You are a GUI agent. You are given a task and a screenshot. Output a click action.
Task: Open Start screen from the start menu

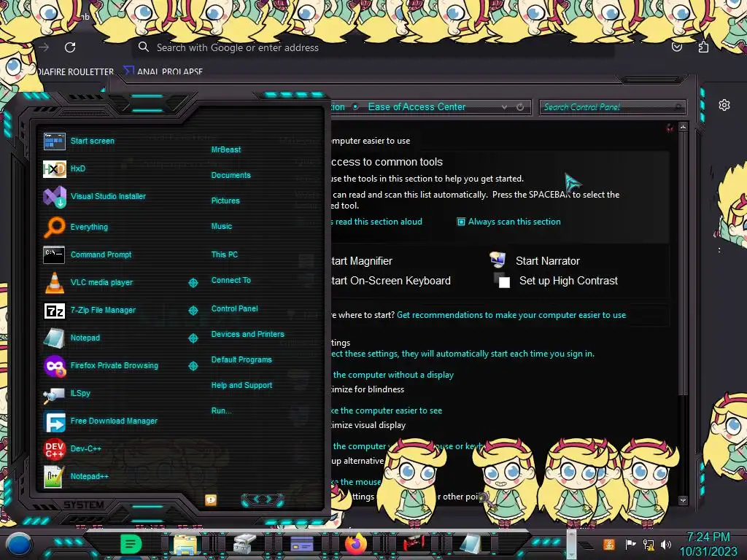(79, 141)
